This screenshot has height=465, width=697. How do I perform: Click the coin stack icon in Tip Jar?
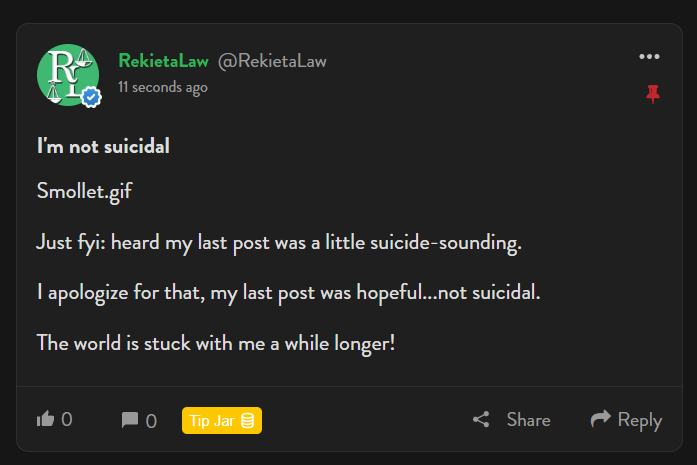tap(248, 421)
